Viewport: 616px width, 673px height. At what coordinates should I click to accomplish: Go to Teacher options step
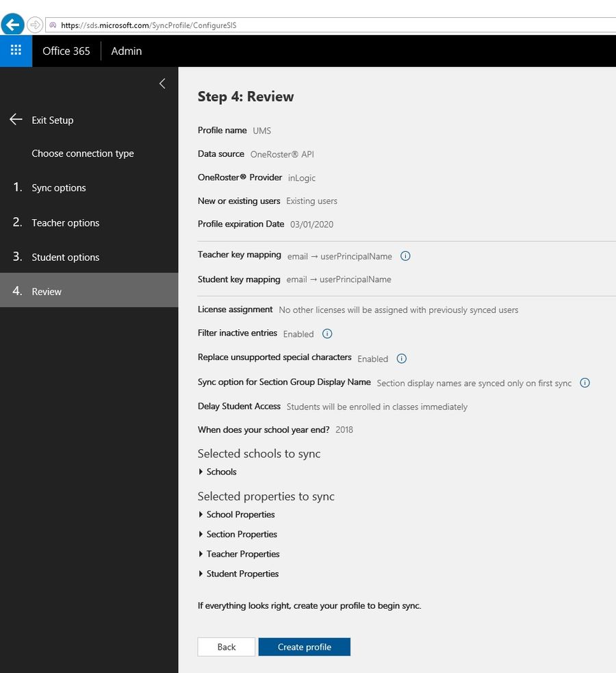coord(65,223)
